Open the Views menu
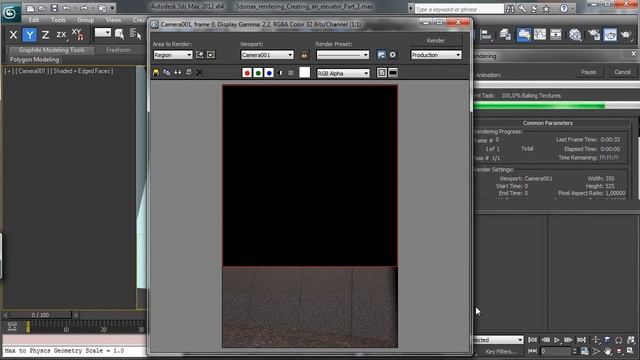The image size is (640, 360). (x=113, y=20)
